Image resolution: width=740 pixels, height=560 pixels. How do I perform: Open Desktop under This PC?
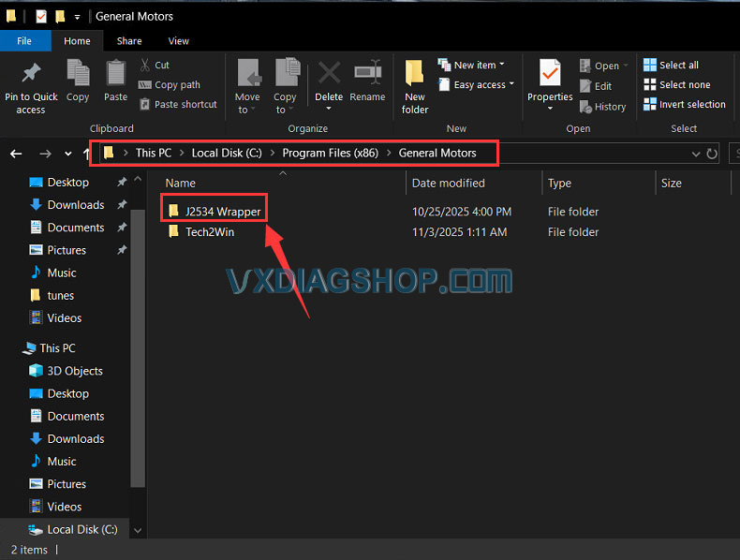[68, 393]
